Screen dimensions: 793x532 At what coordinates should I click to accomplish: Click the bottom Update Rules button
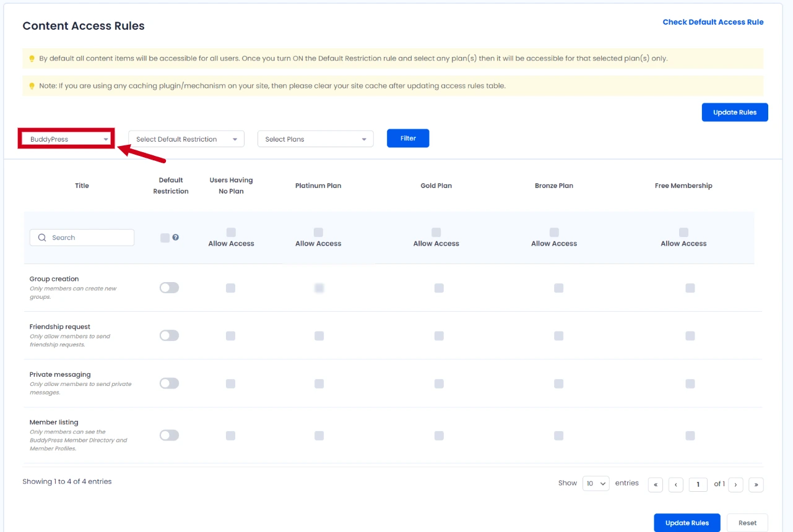tap(687, 523)
